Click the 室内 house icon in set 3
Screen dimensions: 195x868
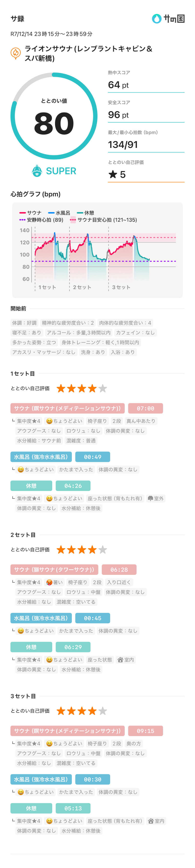click(151, 821)
